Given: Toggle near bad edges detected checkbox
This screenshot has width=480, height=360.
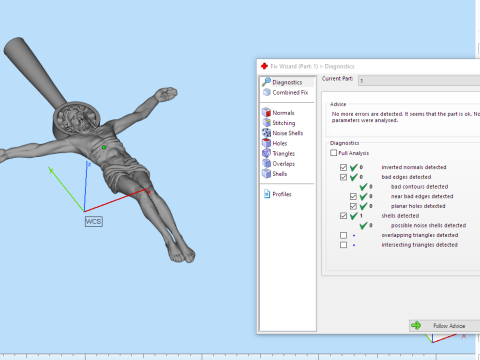Looking at the screenshot, I should 353,196.
